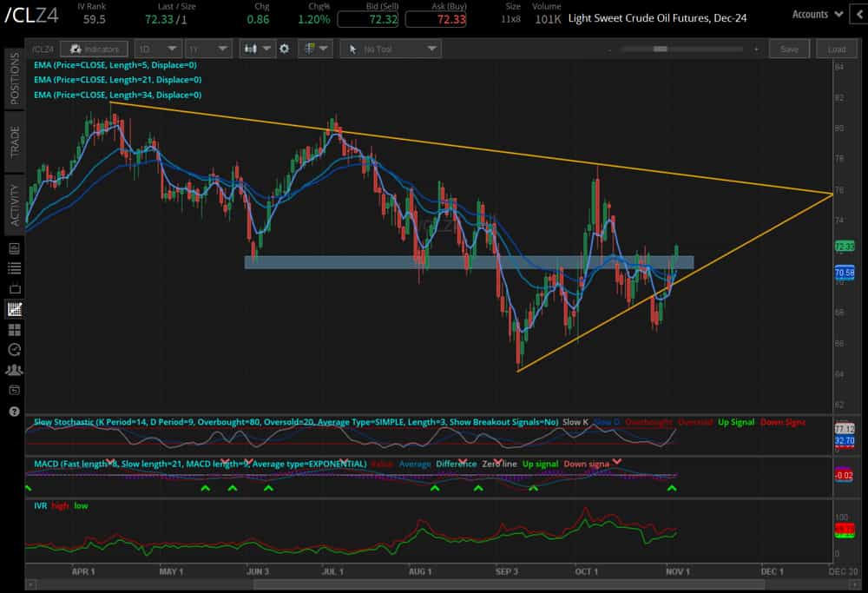Toggle the red checkmark after Down Signal label
The width and height of the screenshot is (868, 593).
[x=618, y=463]
